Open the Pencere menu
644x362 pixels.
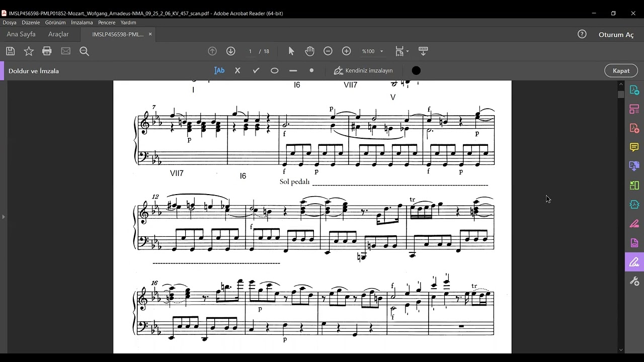(107, 23)
